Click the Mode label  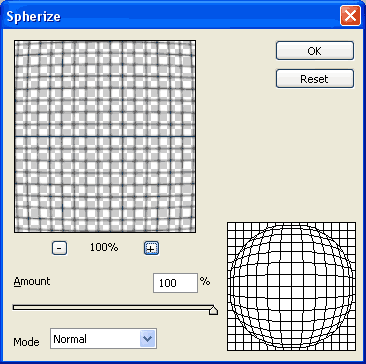point(26,342)
